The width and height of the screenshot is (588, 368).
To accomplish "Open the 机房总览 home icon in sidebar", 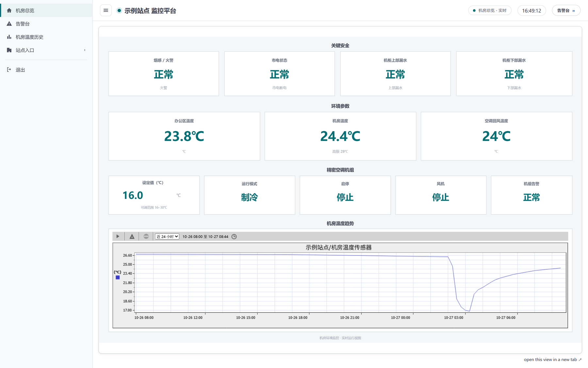I will pos(9,10).
